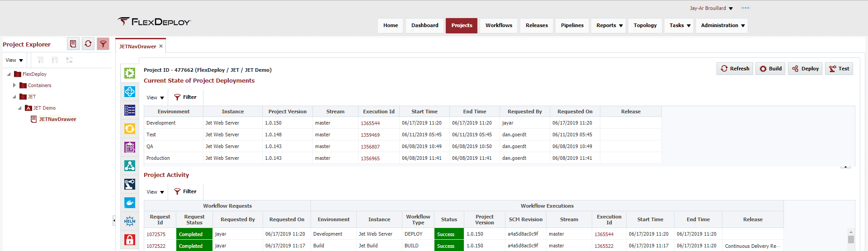Collapse the JET Demo tree node
The height and width of the screenshot is (251, 868).
coord(19,108)
